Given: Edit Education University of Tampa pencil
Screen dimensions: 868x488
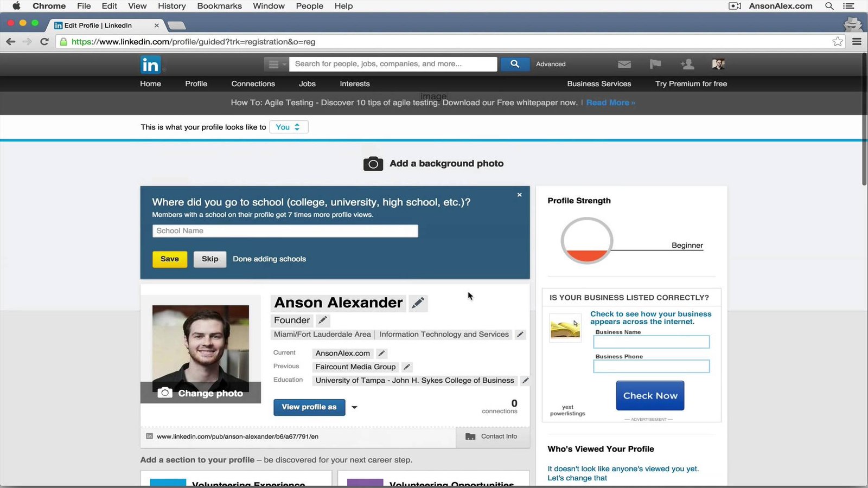Looking at the screenshot, I should coord(525,381).
